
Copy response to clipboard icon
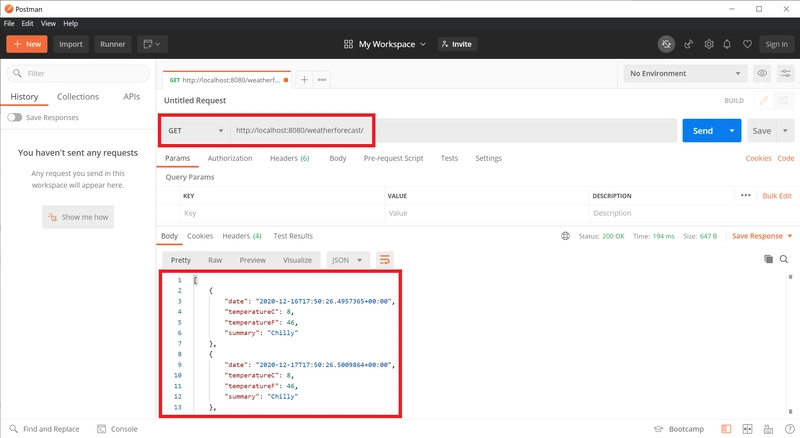(x=768, y=259)
